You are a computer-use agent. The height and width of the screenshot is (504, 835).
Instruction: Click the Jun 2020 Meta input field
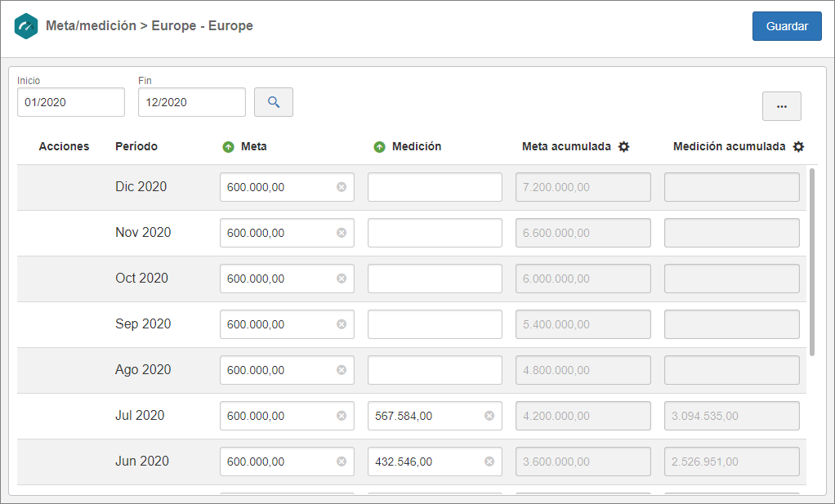(287, 462)
